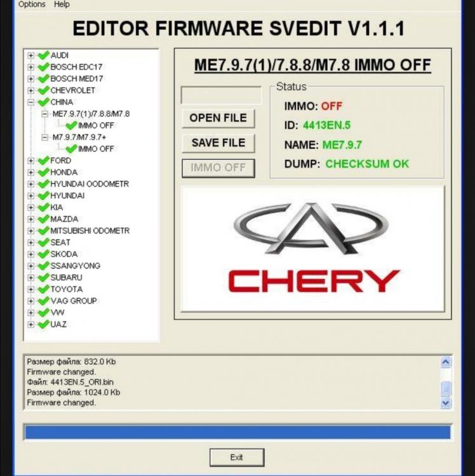Click the log scrollbar up arrow
This screenshot has width=475, height=476.
tap(446, 362)
